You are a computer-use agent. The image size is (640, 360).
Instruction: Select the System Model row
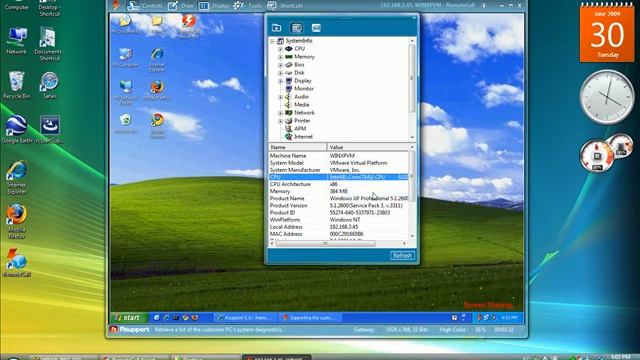click(338, 163)
